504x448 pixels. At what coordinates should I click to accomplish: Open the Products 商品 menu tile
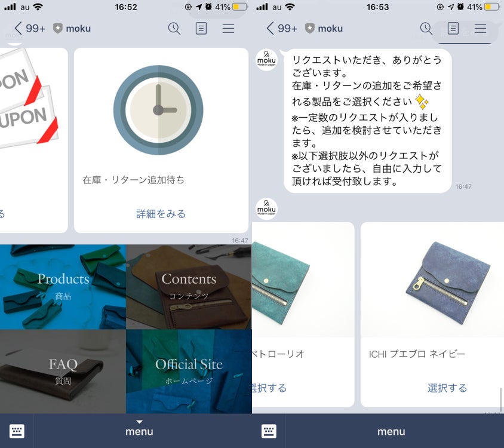tap(63, 287)
